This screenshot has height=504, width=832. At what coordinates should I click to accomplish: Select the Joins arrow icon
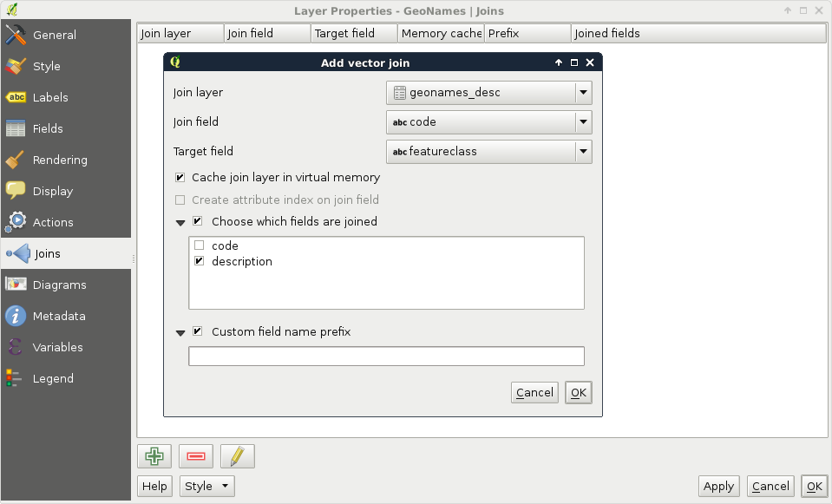point(18,253)
